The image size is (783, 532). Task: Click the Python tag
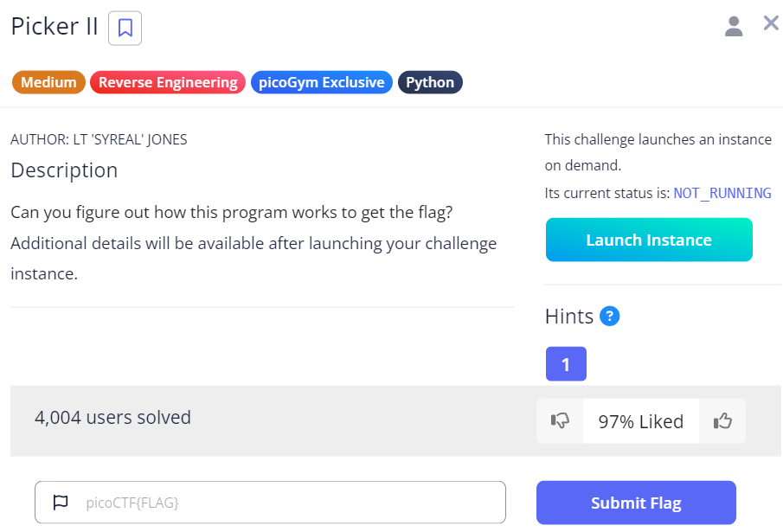point(430,82)
